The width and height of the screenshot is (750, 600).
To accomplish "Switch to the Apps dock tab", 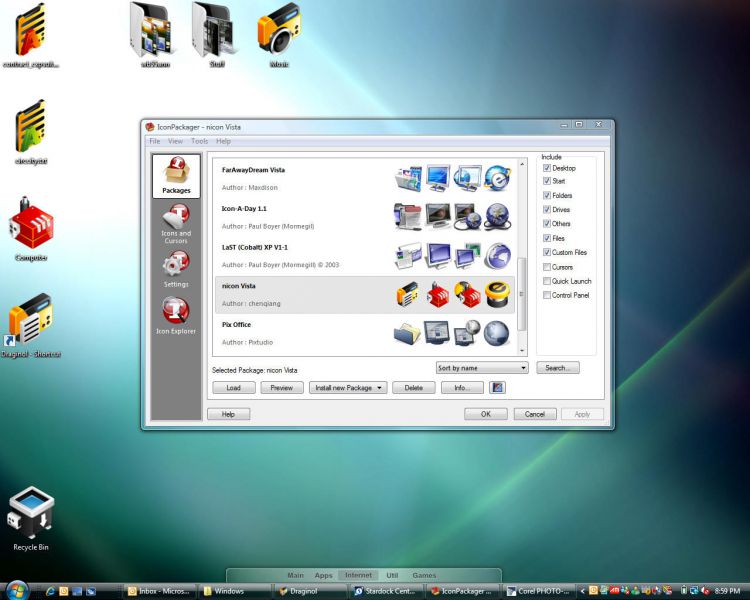I will tap(323, 575).
